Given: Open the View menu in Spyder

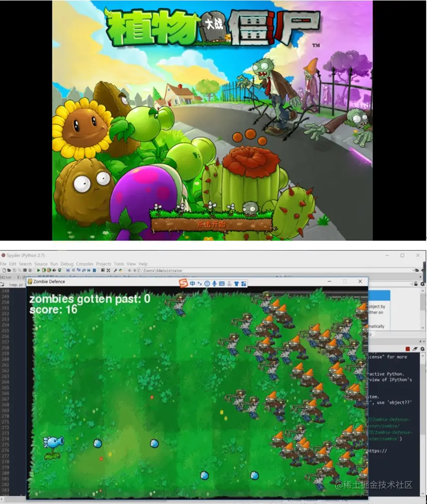Looking at the screenshot, I should pos(131,264).
